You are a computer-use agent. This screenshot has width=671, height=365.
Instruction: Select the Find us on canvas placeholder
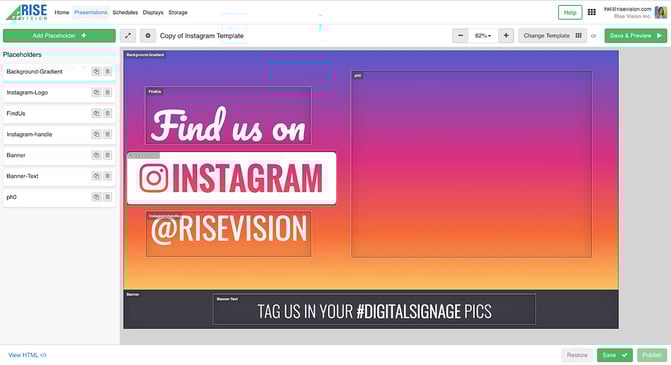coord(228,116)
